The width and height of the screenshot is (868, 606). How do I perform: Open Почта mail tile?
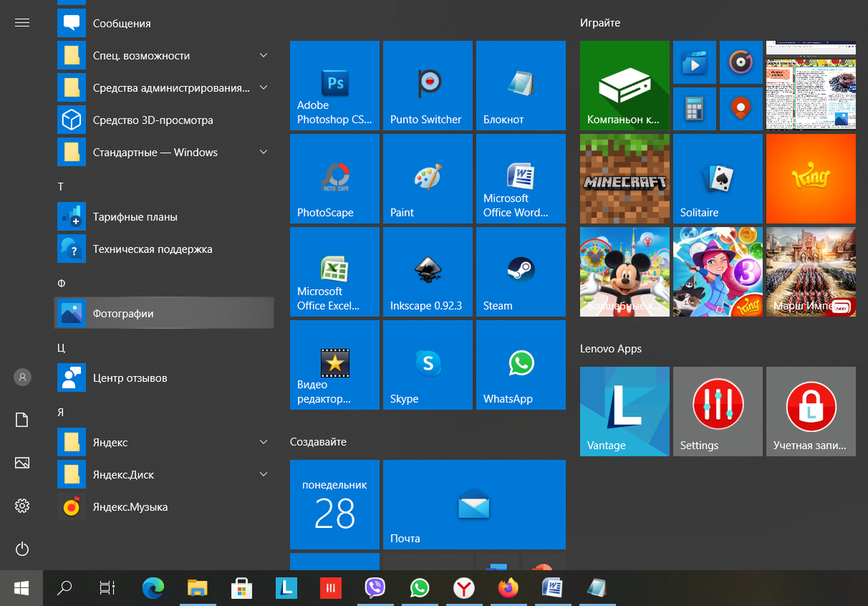point(474,505)
